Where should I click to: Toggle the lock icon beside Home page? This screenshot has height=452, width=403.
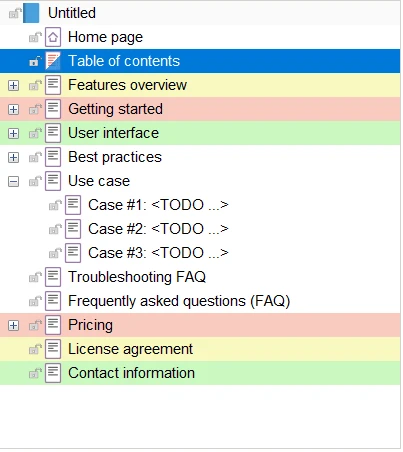click(x=35, y=37)
